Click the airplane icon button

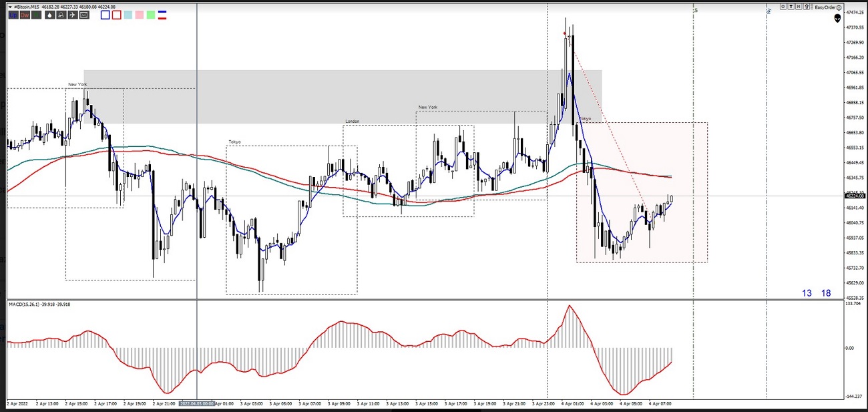pos(72,15)
